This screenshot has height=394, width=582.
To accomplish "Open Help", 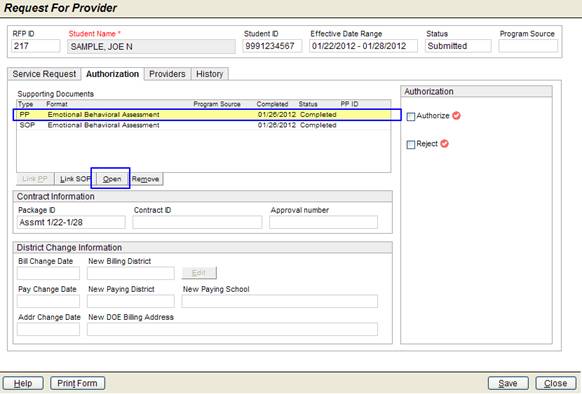I will (x=23, y=383).
